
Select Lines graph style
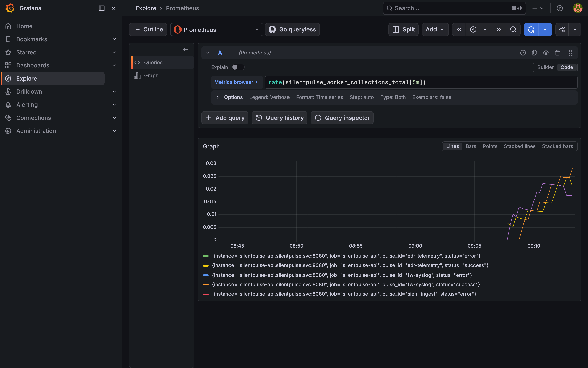pos(452,146)
